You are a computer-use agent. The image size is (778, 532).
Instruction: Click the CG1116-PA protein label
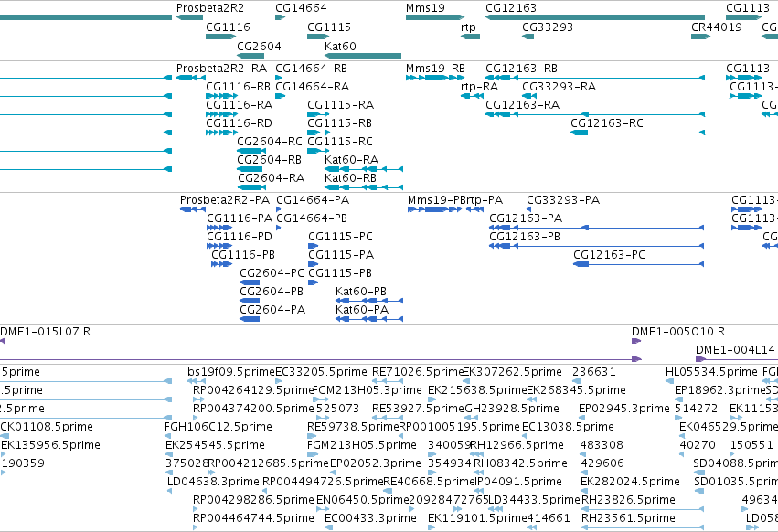[x=240, y=218]
